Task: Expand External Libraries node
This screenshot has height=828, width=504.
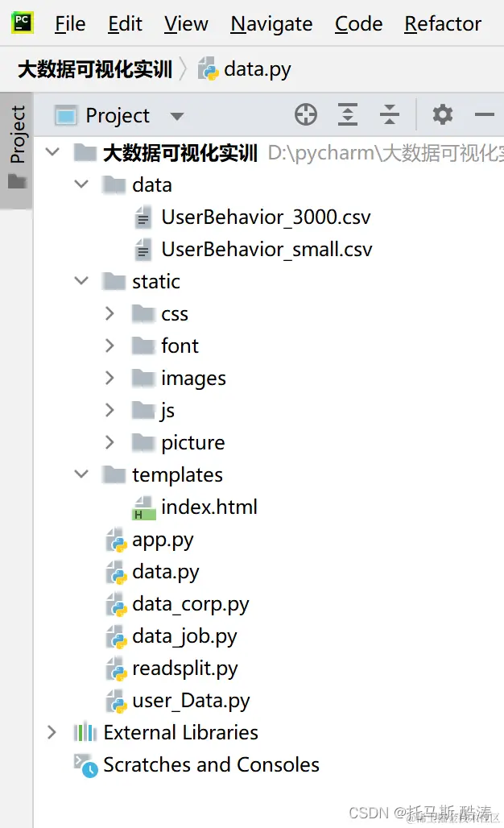Action: pyautogui.click(x=52, y=732)
